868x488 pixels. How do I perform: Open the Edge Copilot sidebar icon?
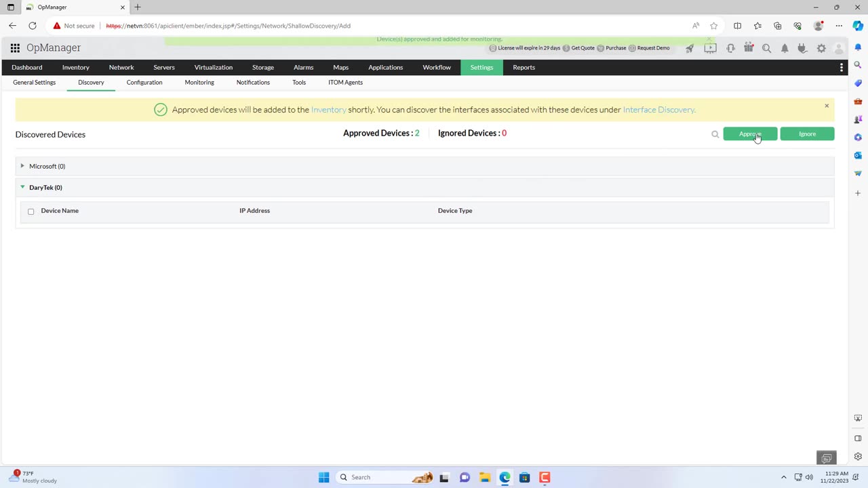click(x=858, y=26)
